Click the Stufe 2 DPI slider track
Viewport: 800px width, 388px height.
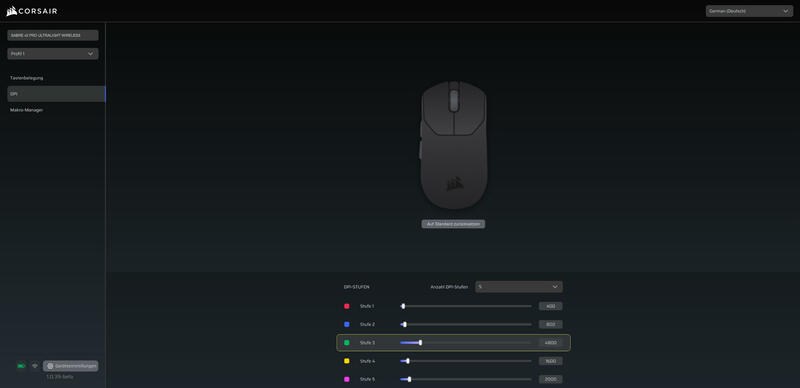pyautogui.click(x=466, y=324)
